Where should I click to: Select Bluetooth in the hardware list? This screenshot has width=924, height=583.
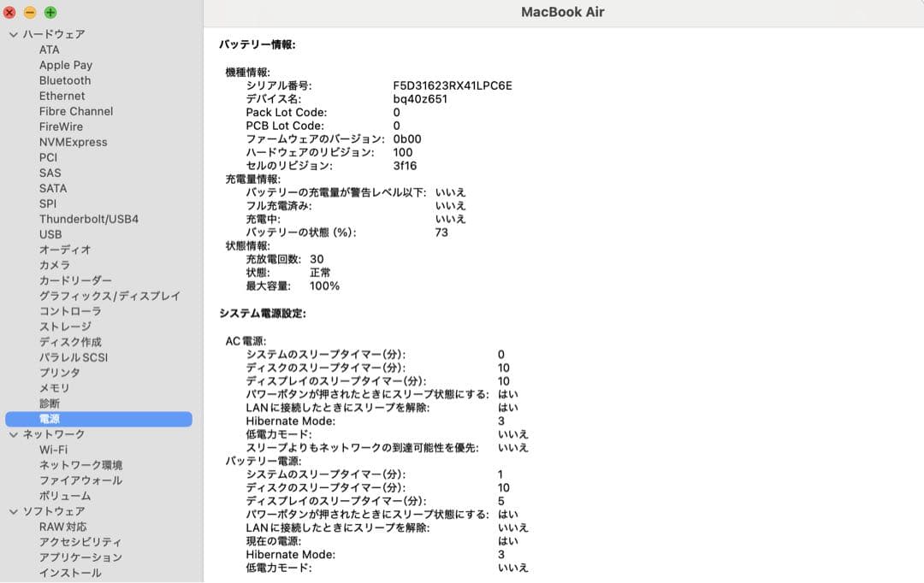point(62,80)
